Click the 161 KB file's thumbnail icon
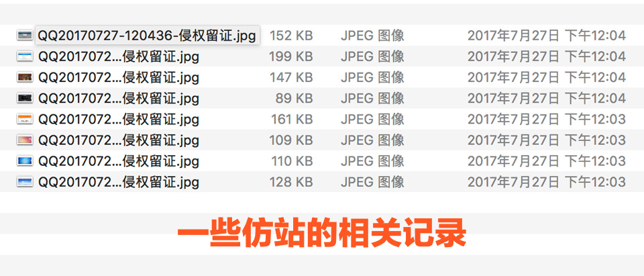This screenshot has height=276, width=644. click(x=25, y=120)
